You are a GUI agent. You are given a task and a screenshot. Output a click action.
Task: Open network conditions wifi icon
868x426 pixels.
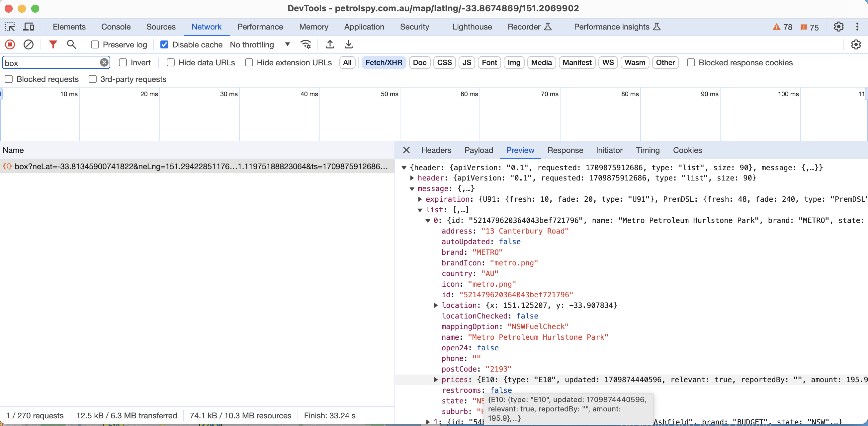click(305, 44)
